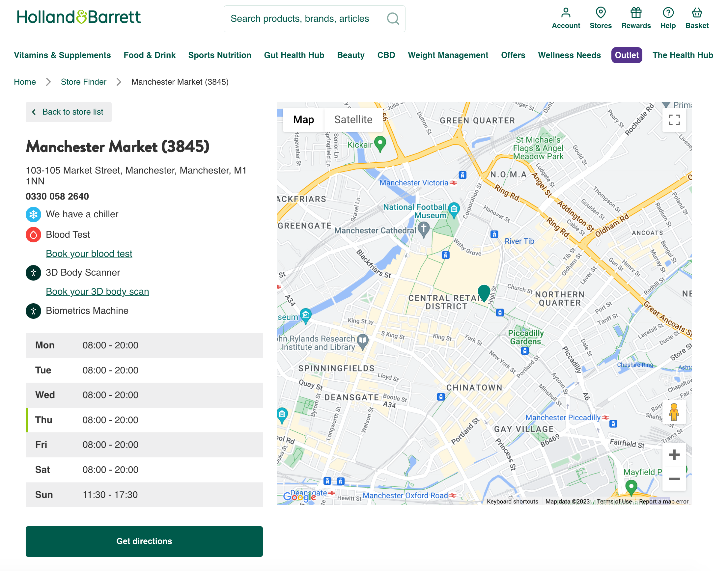Viewport: 728px width, 571px height.
Task: Open The Health Hub menu
Action: coord(683,55)
